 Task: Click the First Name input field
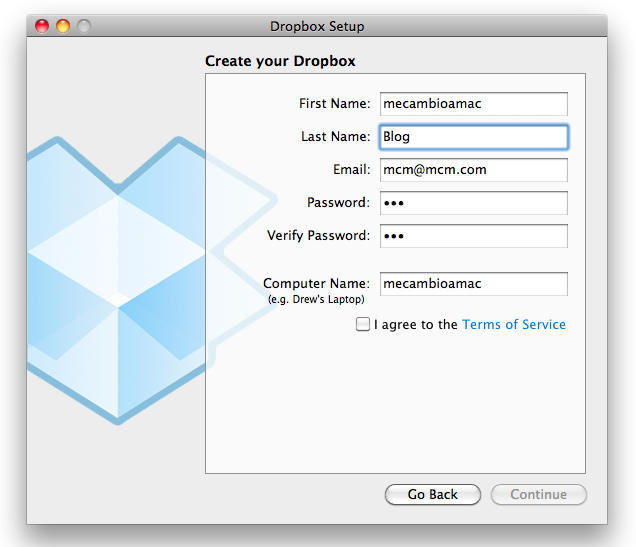coord(473,104)
